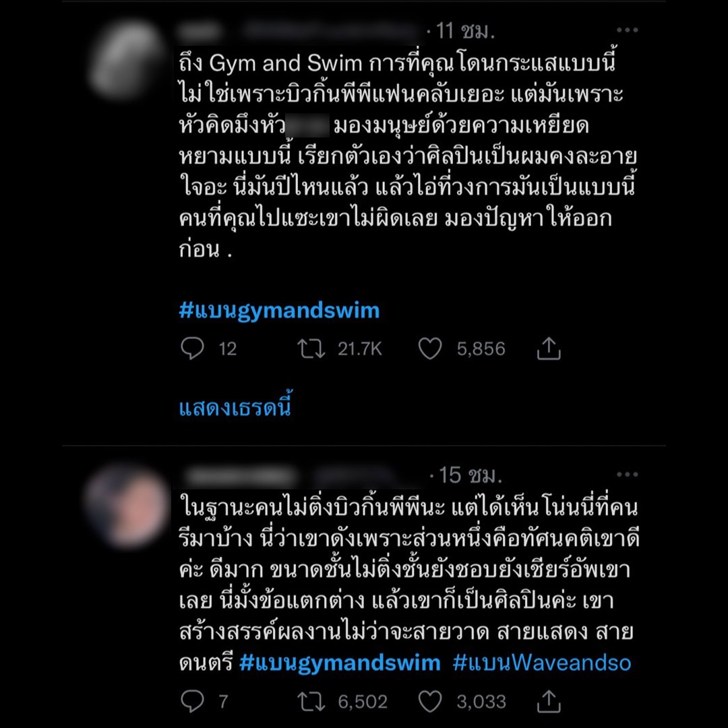Open the first tweet's body text

pos(408,156)
